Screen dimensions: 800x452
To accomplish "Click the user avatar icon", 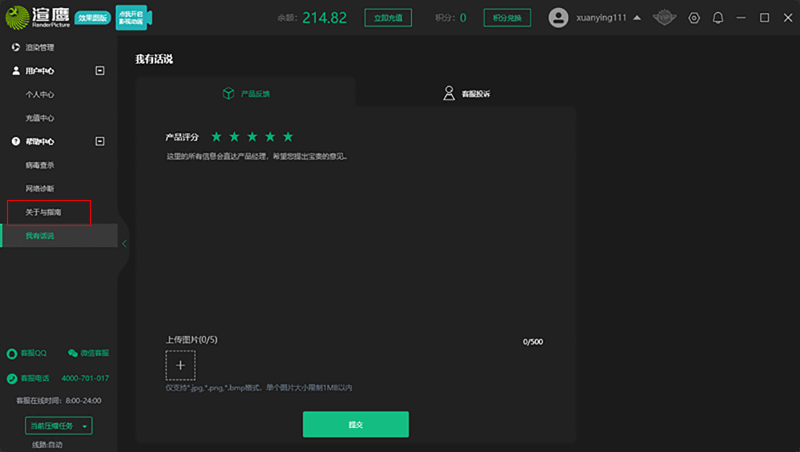I will point(559,18).
